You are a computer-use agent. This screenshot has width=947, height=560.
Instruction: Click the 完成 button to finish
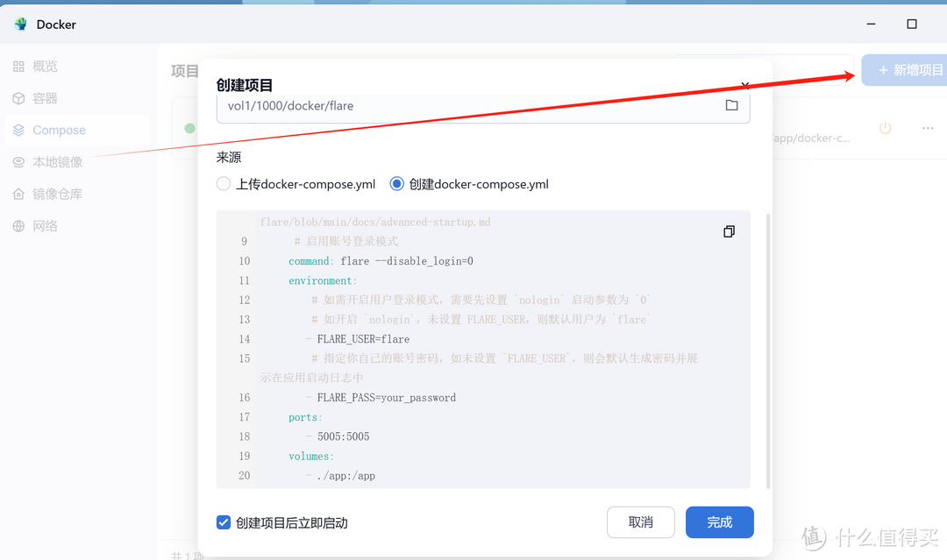coord(719,521)
